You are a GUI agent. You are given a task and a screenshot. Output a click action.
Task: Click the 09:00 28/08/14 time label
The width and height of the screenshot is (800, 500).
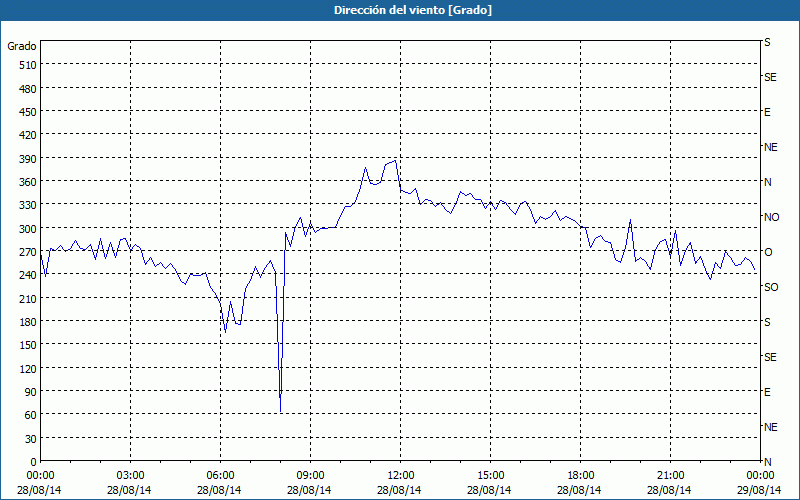click(309, 483)
